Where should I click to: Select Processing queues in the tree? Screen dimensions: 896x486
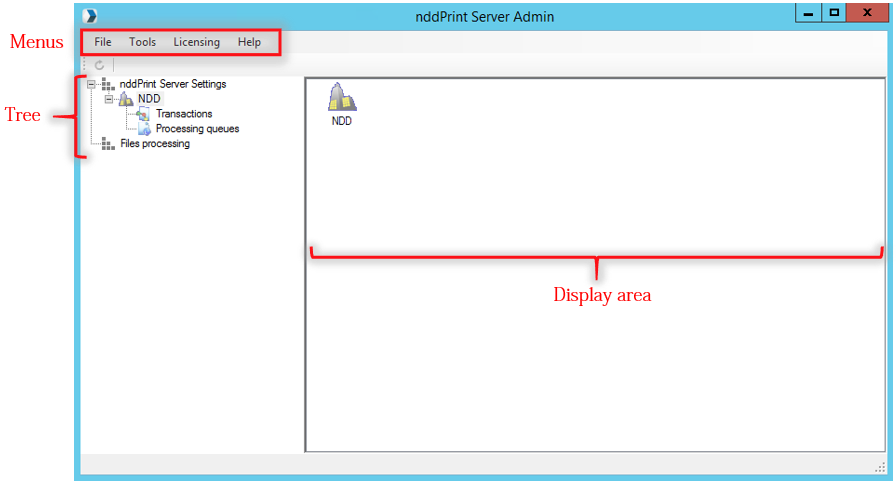(x=197, y=129)
